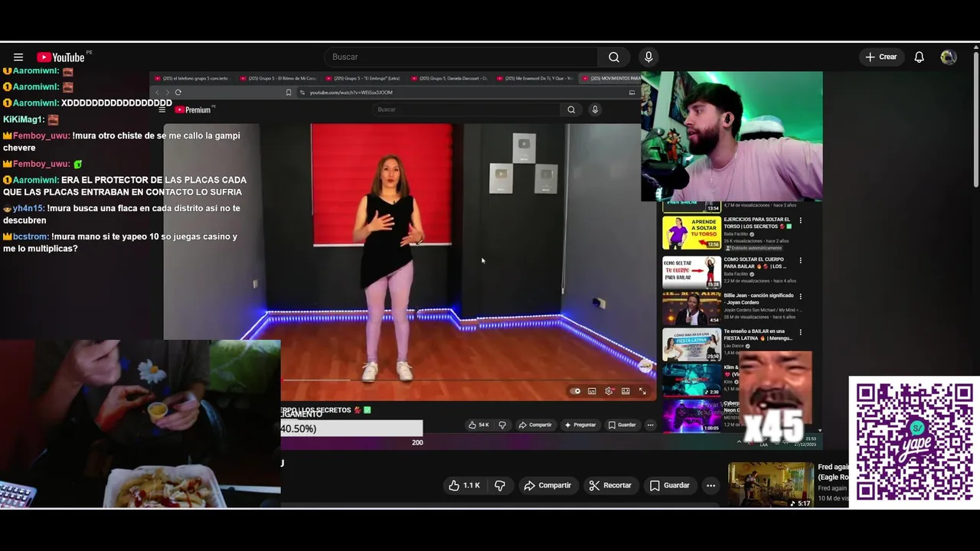
Task: Click the outer search magnifier button
Action: coord(614,57)
